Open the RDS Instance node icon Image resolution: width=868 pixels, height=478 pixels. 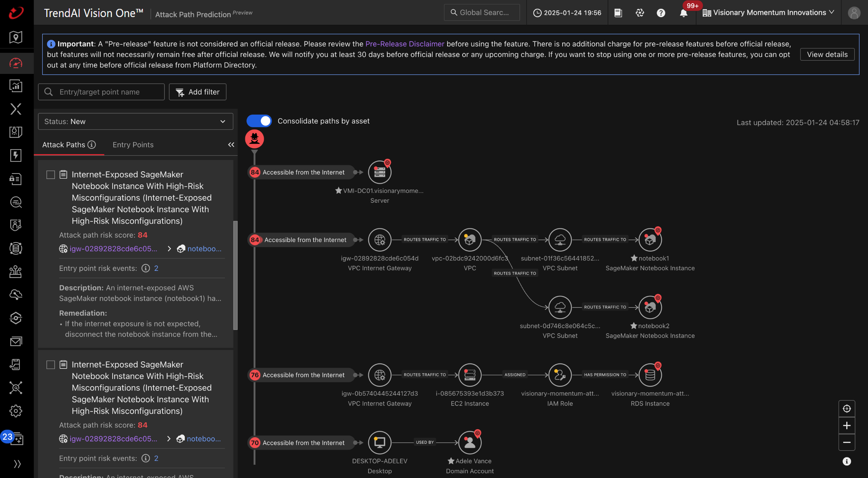click(650, 375)
